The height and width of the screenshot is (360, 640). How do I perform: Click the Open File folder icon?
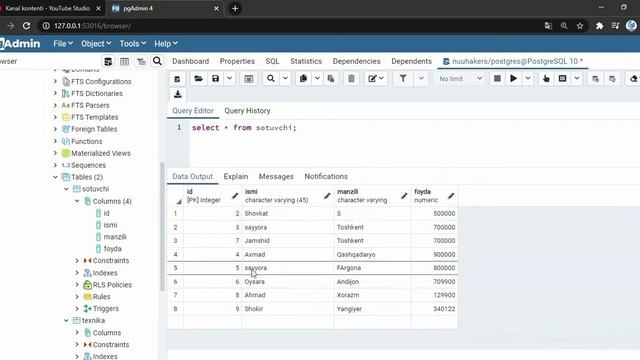198,78
